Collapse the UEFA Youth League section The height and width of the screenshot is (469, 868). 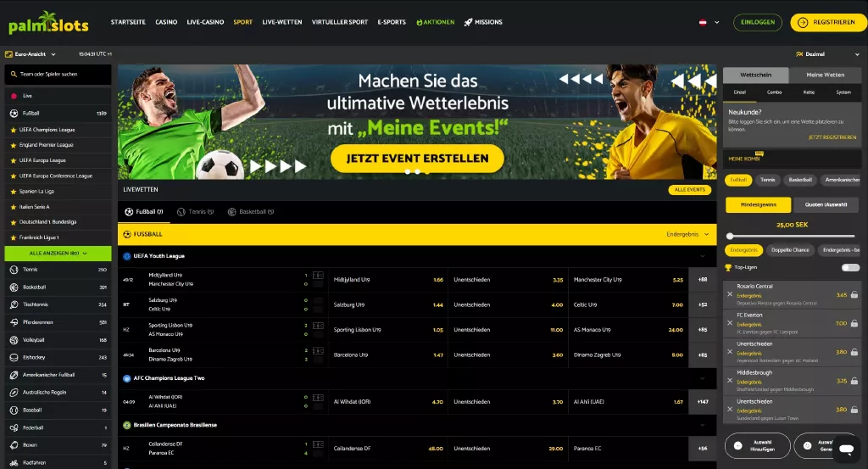[x=703, y=256]
